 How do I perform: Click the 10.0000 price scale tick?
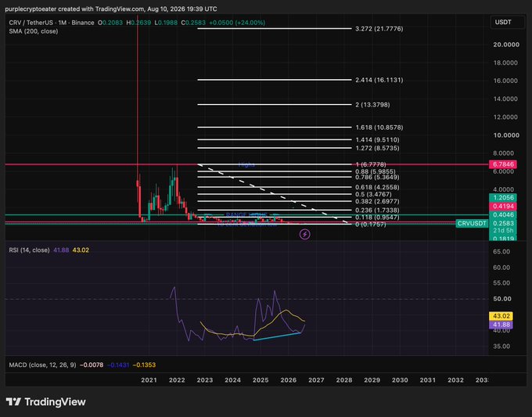click(506, 135)
